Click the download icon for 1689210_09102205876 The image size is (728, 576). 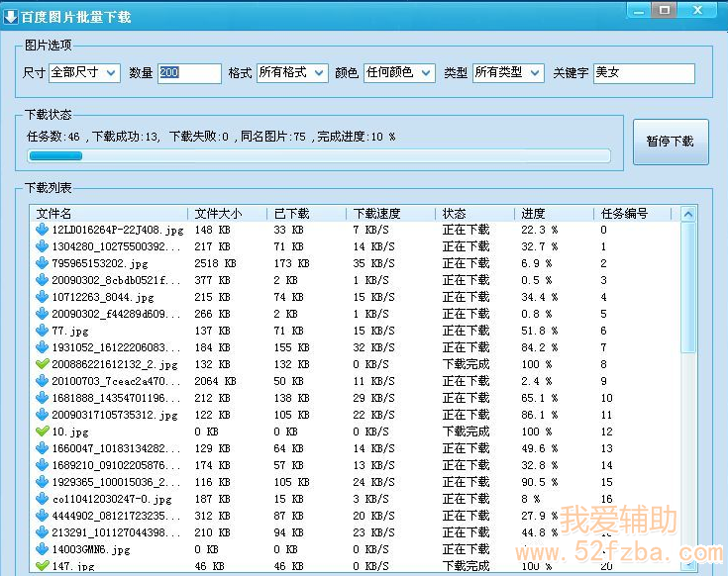(x=43, y=465)
